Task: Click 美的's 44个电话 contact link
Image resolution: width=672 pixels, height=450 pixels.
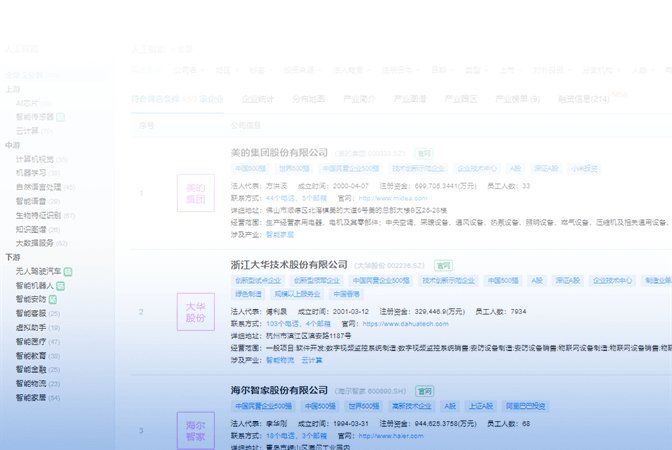Action: tap(281, 198)
